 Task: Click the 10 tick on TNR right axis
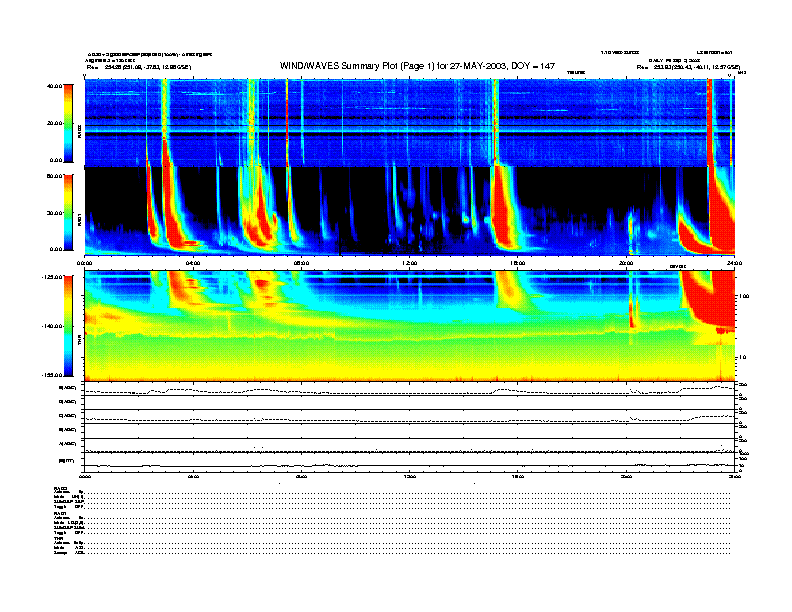742,357
